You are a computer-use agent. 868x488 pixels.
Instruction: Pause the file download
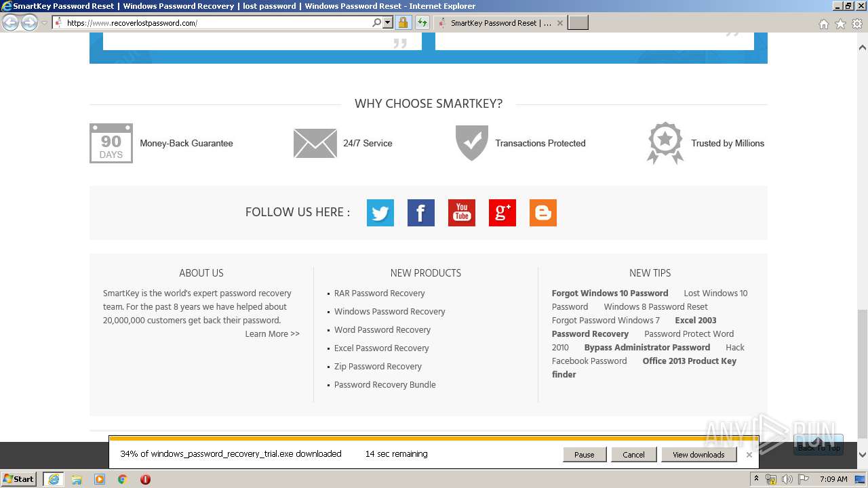pos(584,455)
